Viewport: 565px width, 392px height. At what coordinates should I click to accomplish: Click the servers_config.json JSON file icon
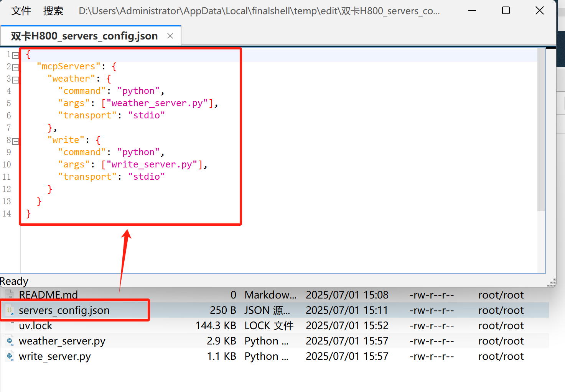[10, 310]
